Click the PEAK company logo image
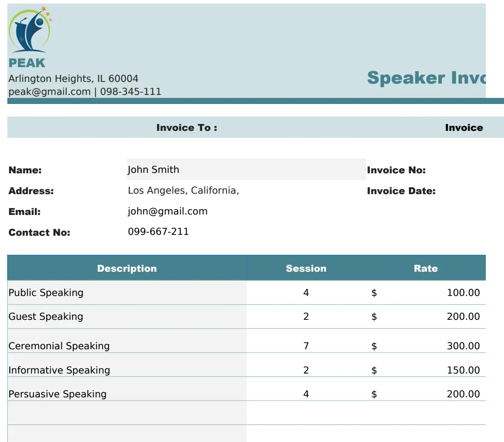This screenshot has height=442, width=504. [30, 29]
